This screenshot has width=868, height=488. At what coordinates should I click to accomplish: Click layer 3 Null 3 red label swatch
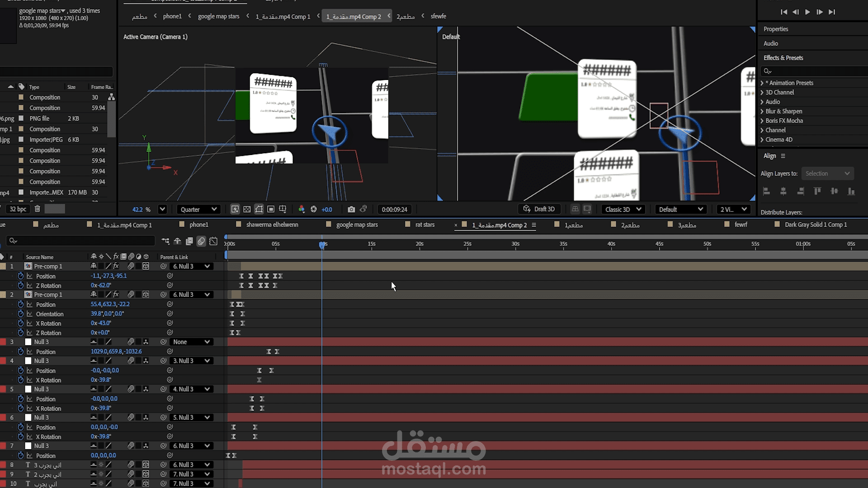3,342
